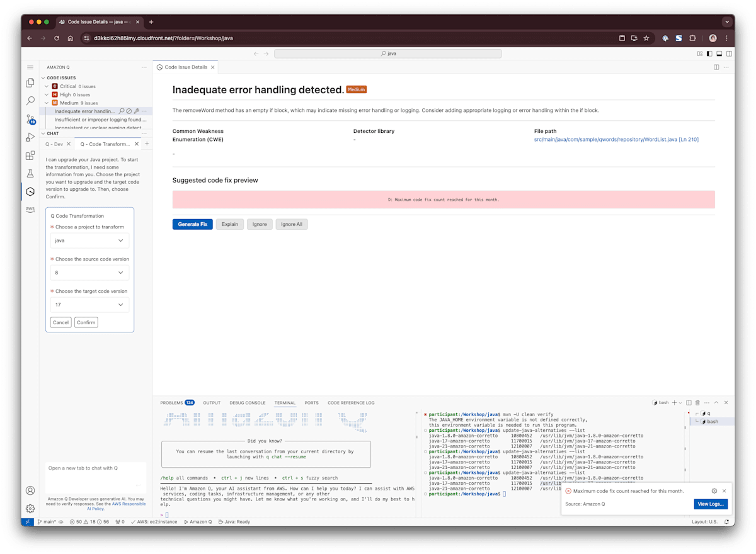Select the Code Issue Details editor tab
The width and height of the screenshot is (756, 554).
point(186,67)
